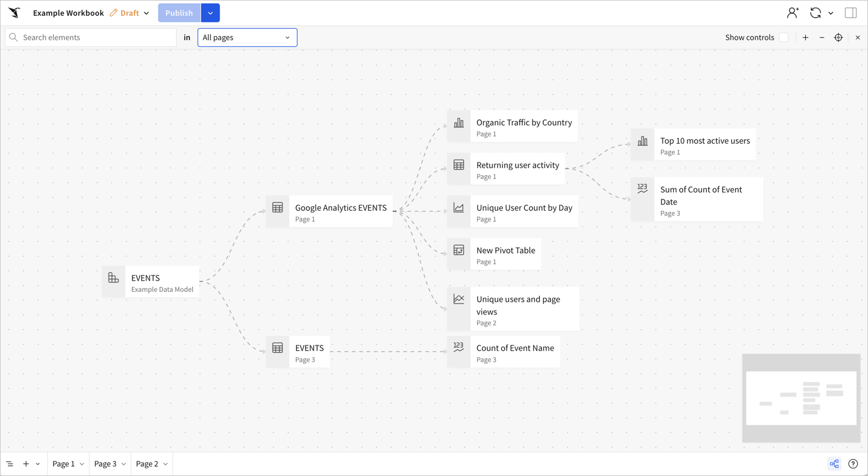Close the lineage view with X

pyautogui.click(x=858, y=38)
